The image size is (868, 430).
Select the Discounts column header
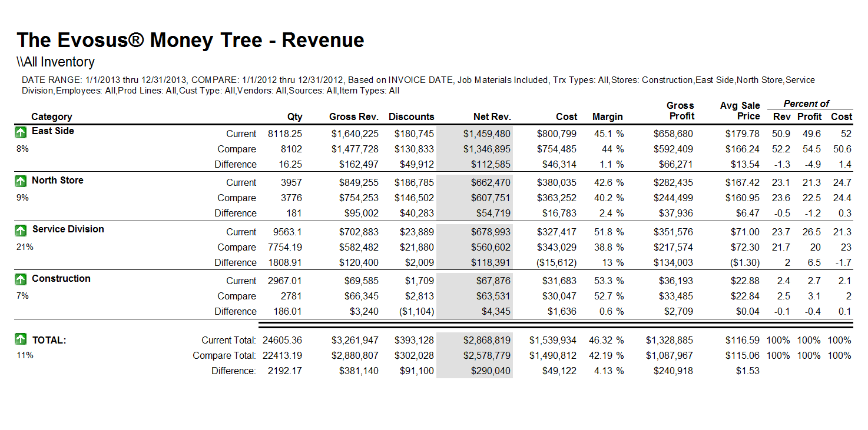[x=411, y=117]
